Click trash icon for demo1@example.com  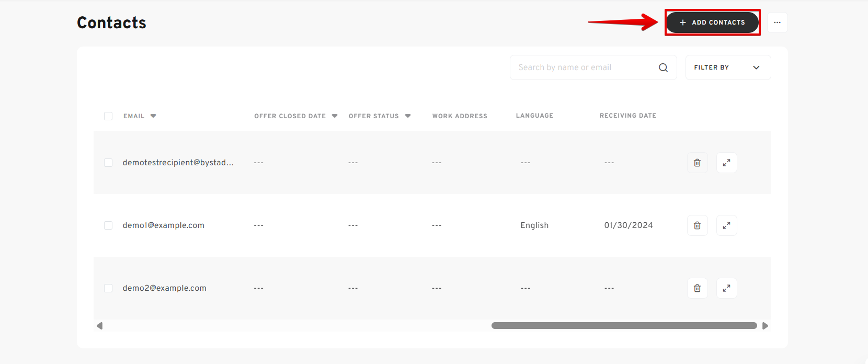pyautogui.click(x=697, y=225)
